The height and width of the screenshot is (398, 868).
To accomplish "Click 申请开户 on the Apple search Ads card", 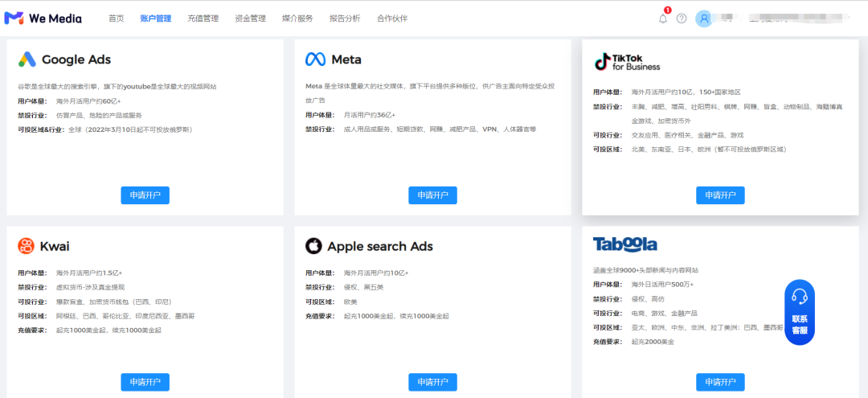I will click(x=433, y=382).
